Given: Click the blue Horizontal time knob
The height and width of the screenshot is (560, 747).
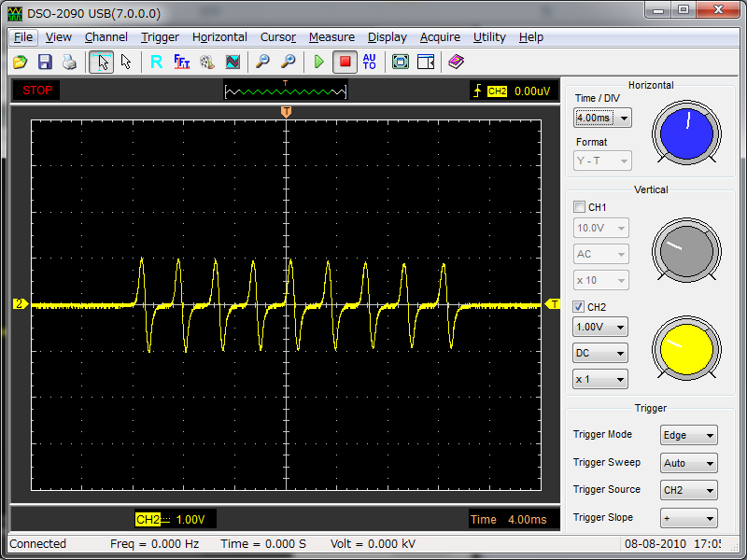Looking at the screenshot, I should (x=686, y=133).
